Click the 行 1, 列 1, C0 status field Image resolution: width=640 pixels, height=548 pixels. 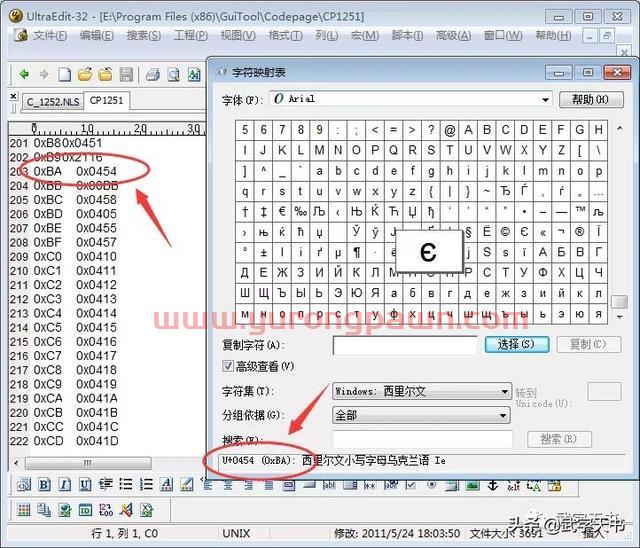(124, 533)
